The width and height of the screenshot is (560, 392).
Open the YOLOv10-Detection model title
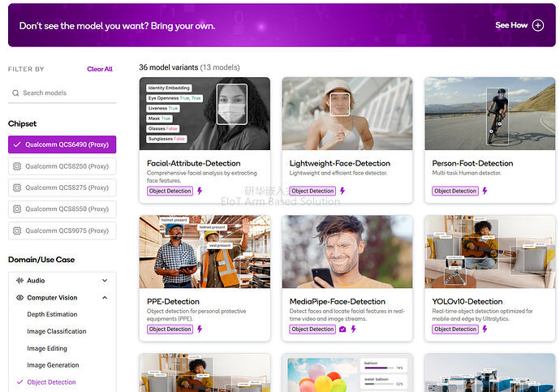click(467, 302)
